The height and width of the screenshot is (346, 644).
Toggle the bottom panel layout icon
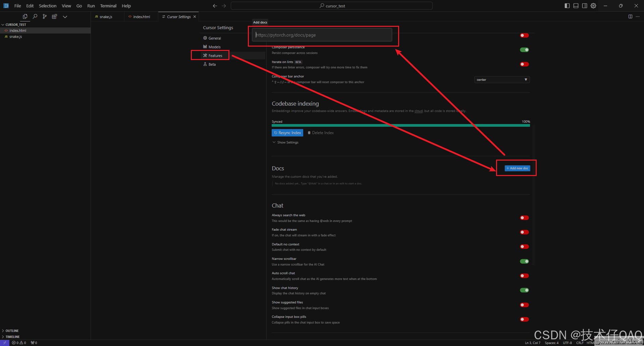pos(576,6)
